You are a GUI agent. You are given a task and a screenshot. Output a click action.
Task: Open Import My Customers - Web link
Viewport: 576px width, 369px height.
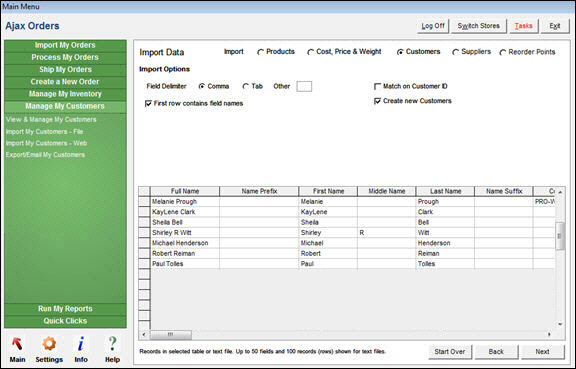[46, 143]
